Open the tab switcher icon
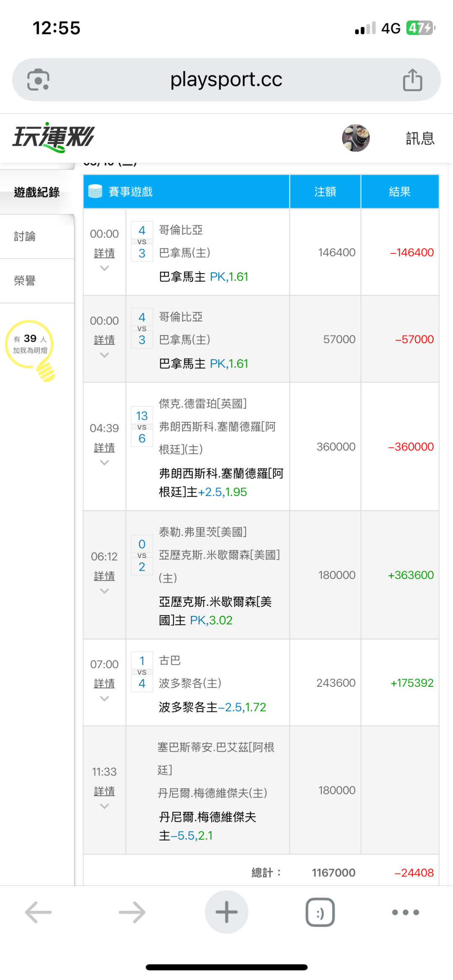 tap(320, 912)
